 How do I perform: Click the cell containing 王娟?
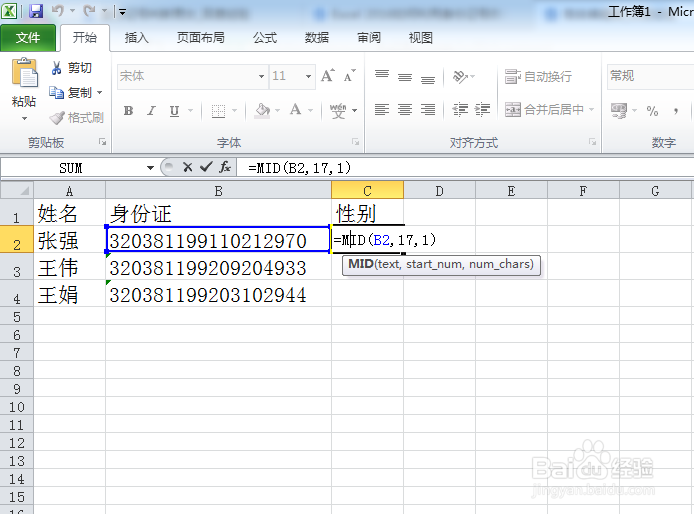click(69, 294)
